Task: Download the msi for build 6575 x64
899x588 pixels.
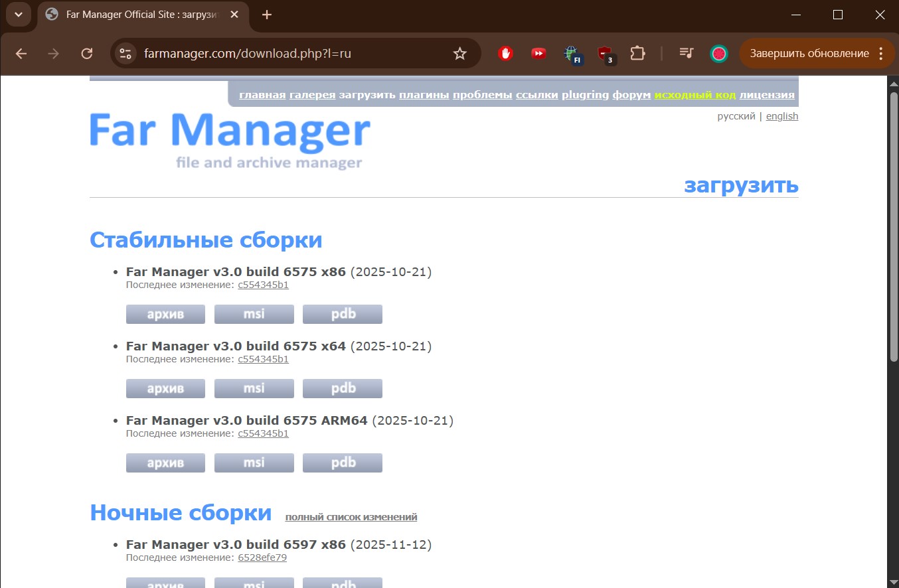Action: (x=254, y=388)
